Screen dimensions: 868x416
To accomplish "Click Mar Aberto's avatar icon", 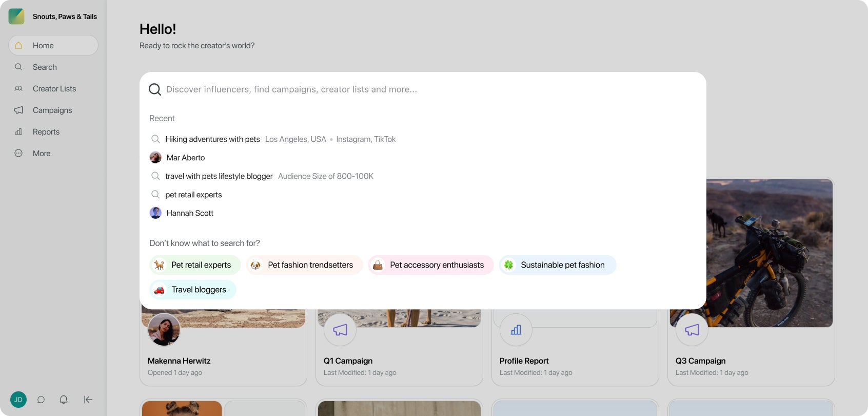I will click(155, 157).
